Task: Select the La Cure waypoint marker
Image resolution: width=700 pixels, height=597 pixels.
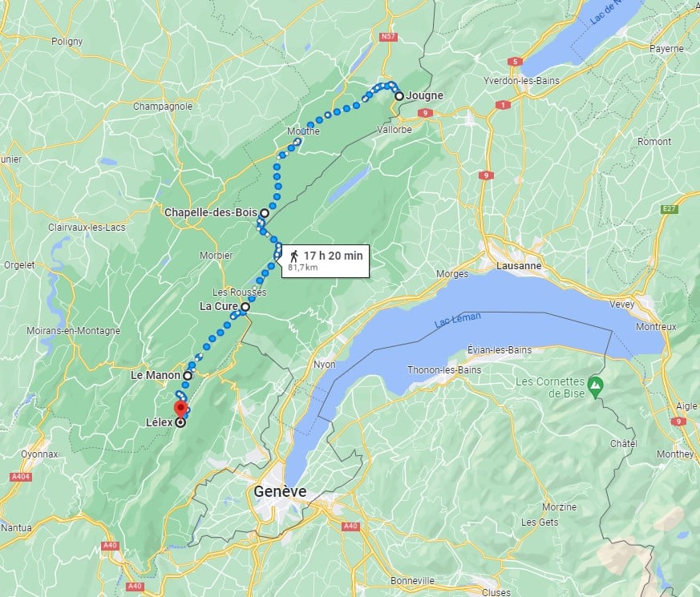Action: [245, 307]
